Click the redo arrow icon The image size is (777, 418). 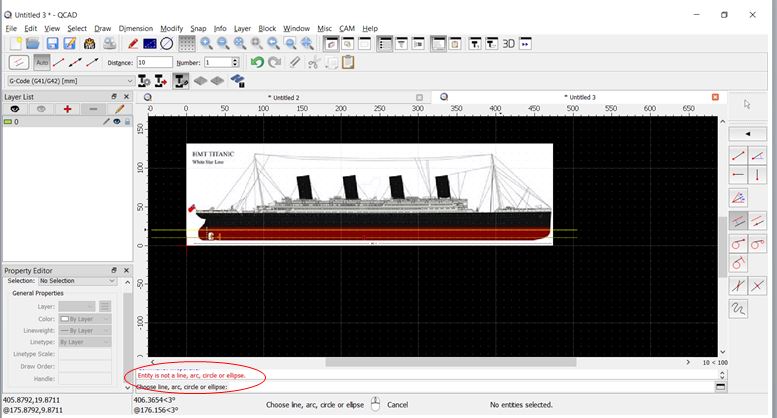(x=275, y=62)
